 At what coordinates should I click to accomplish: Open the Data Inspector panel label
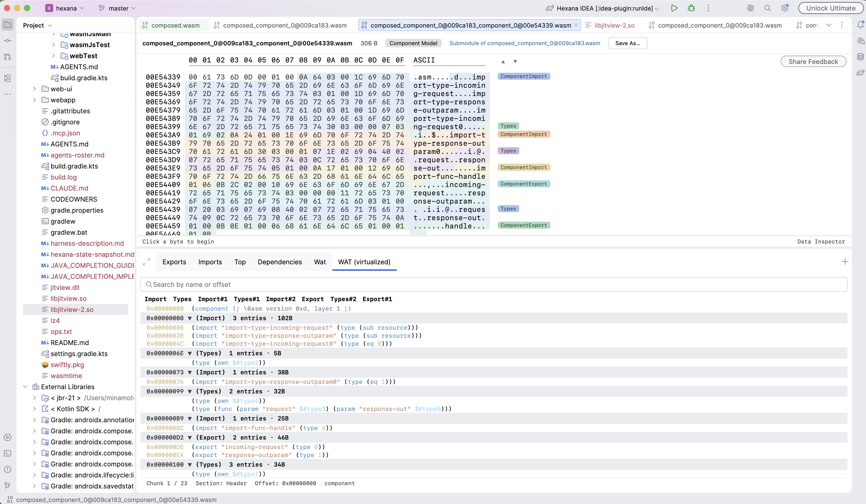[821, 241]
